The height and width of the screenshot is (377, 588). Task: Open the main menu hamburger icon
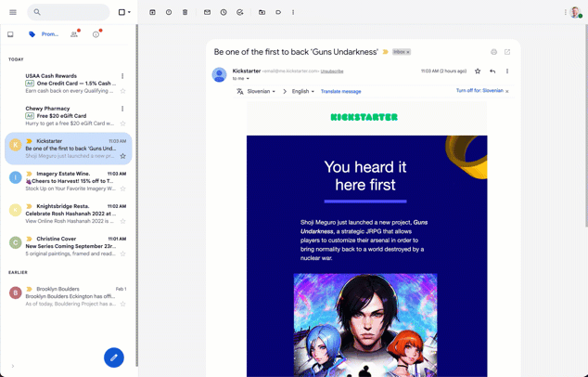(13, 12)
